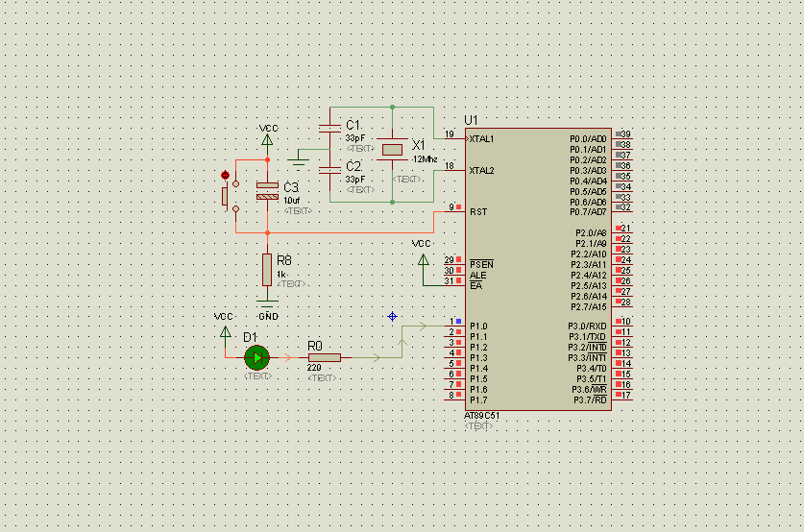Click the P2.7/A15 pin name

coord(589,307)
